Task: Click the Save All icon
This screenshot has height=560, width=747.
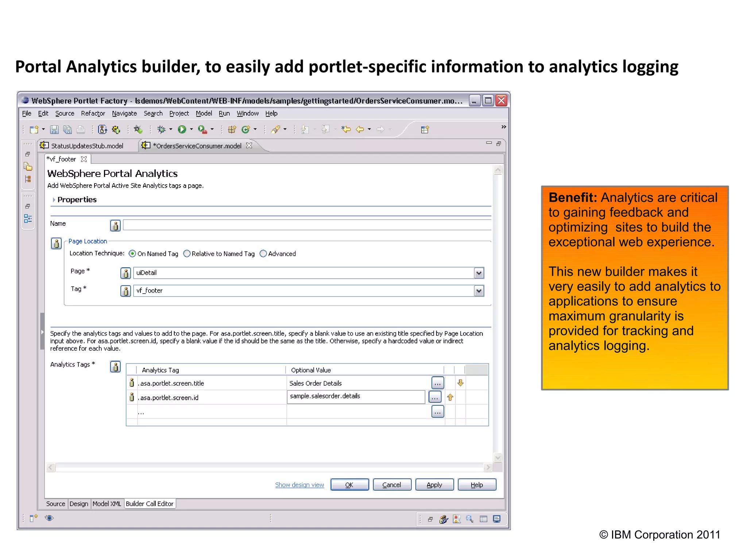Action: [67, 130]
